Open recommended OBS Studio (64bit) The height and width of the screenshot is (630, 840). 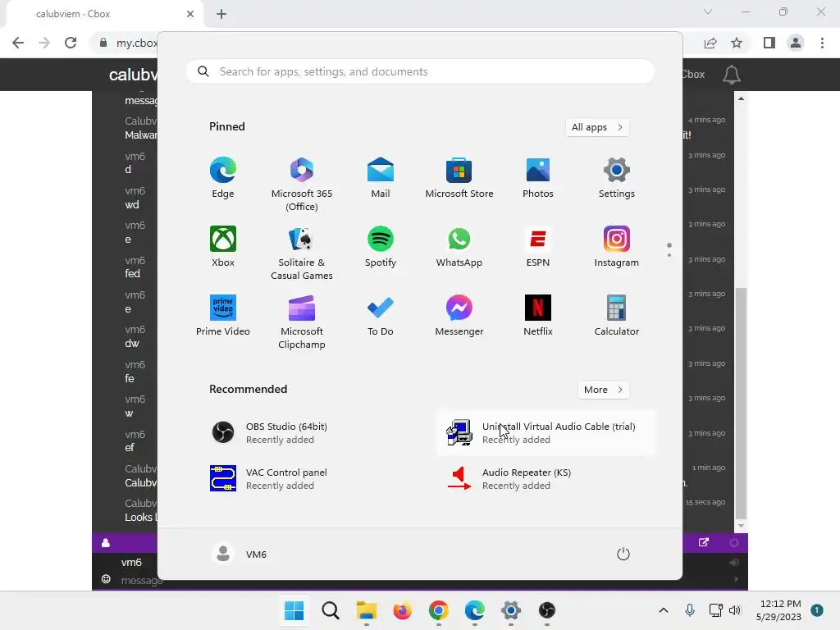click(311, 432)
